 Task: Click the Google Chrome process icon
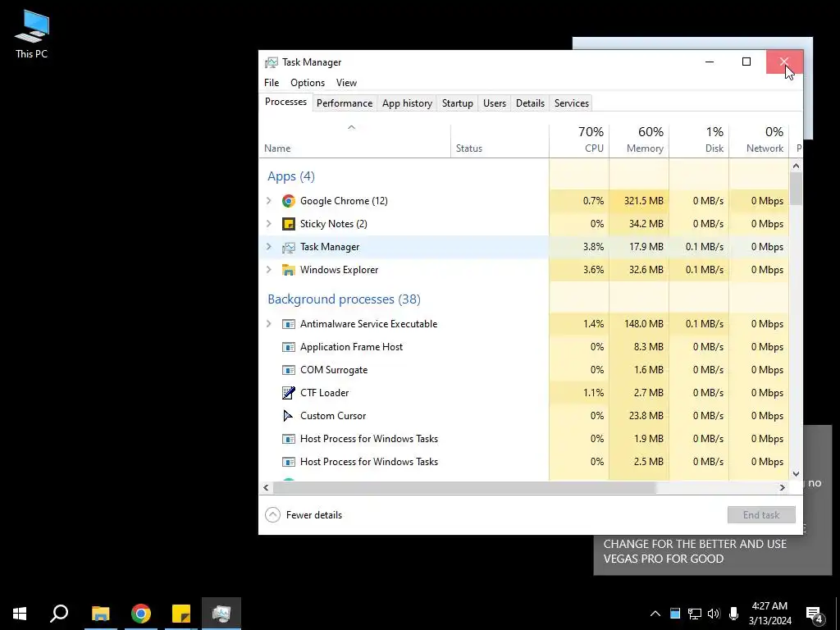288,201
